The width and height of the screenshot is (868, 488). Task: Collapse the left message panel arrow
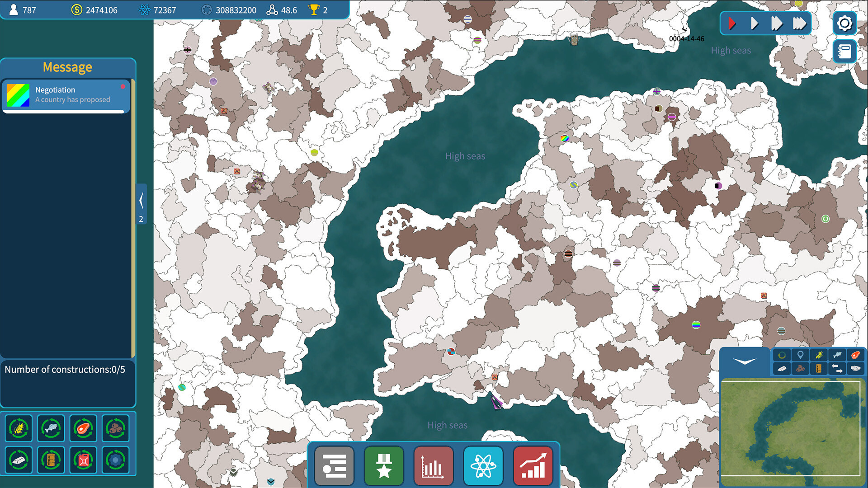[141, 201]
